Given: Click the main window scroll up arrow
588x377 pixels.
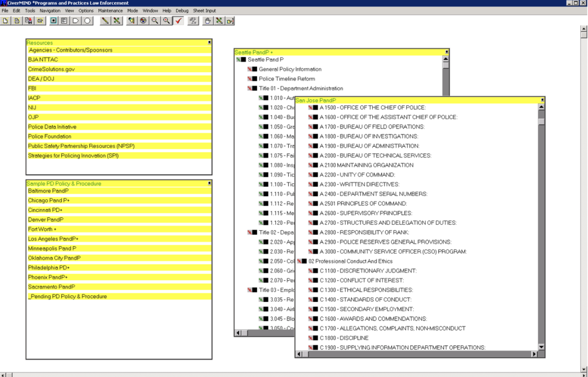Looking at the screenshot, I should tap(584, 28).
